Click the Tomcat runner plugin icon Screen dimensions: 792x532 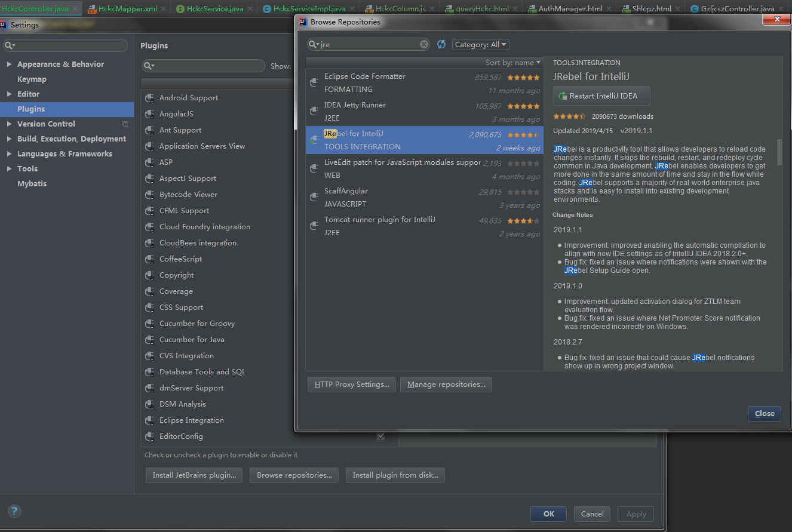click(x=314, y=226)
